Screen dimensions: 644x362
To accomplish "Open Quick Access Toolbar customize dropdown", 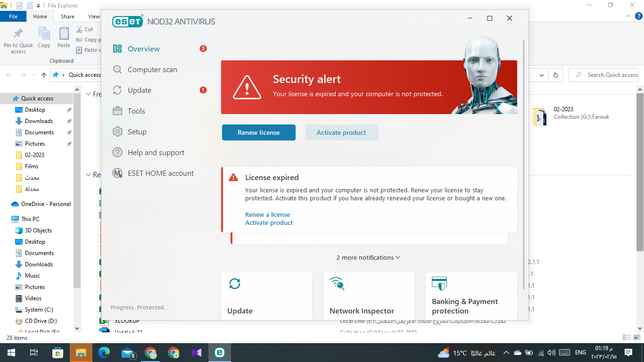I will (x=38, y=6).
